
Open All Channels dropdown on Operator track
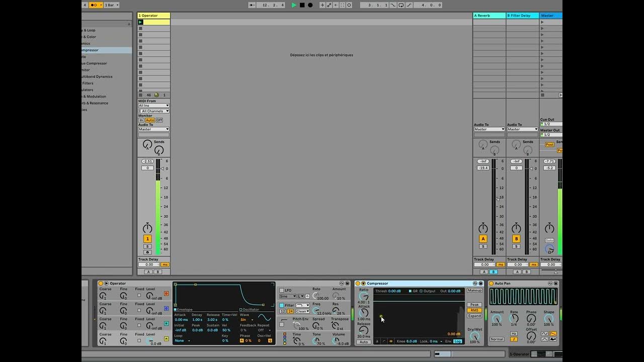click(154, 111)
